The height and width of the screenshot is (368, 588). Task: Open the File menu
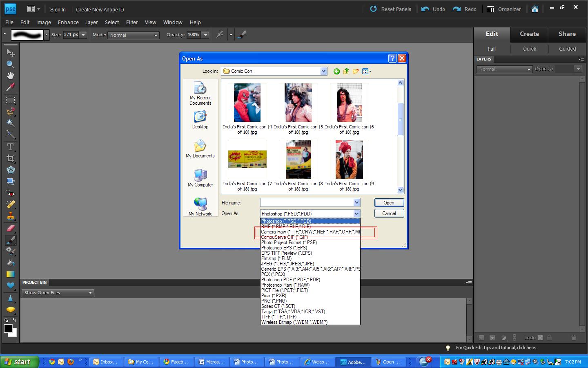coord(9,22)
